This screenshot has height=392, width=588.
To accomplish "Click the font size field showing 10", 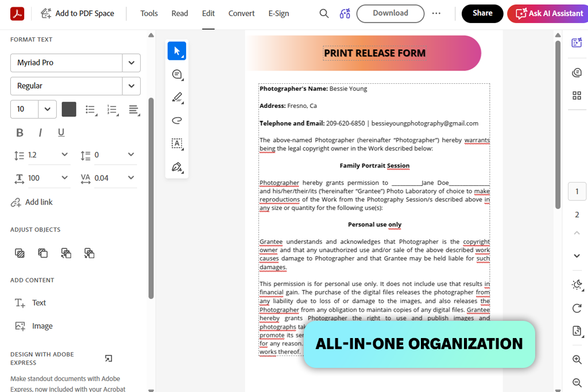I will (x=24, y=109).
